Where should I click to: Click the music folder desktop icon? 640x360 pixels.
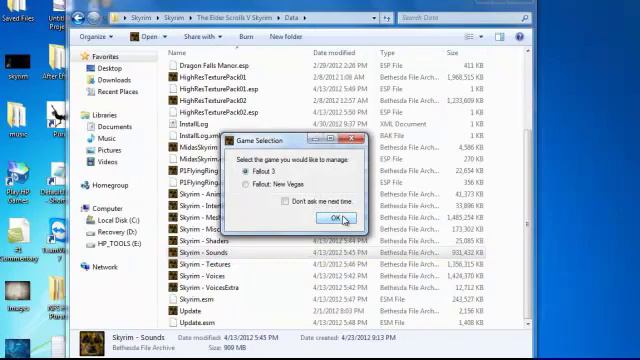(17, 115)
